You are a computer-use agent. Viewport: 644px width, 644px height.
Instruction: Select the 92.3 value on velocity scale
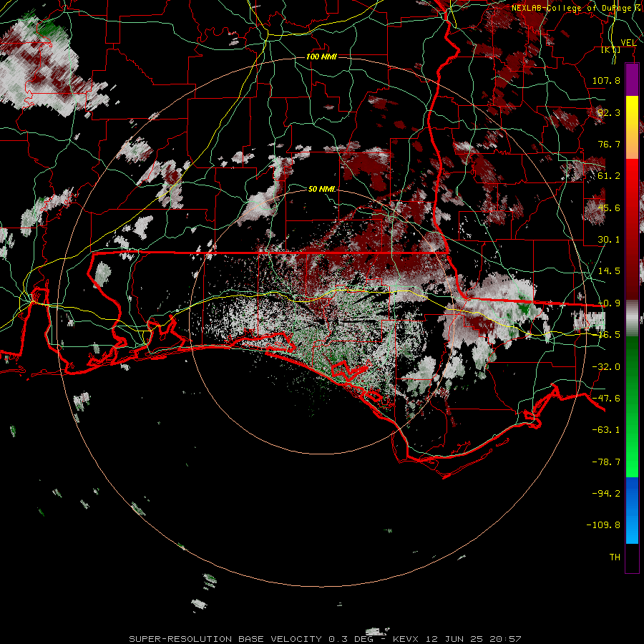click(x=609, y=112)
